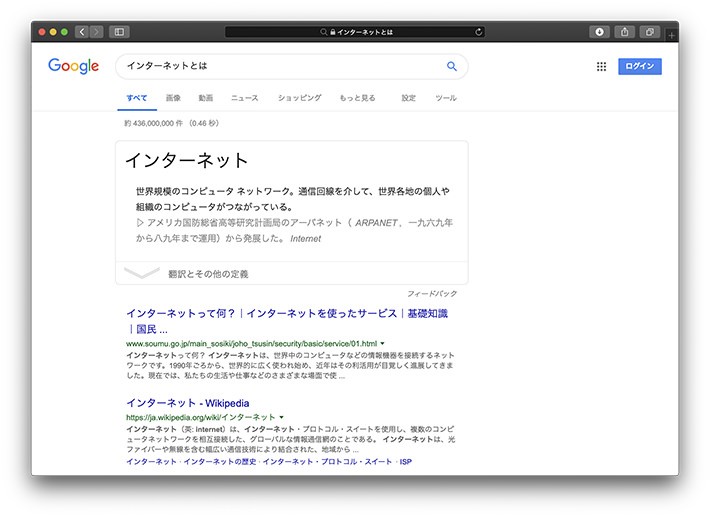Open the ツール options
Viewport: 710px width, 517px height.
446,98
